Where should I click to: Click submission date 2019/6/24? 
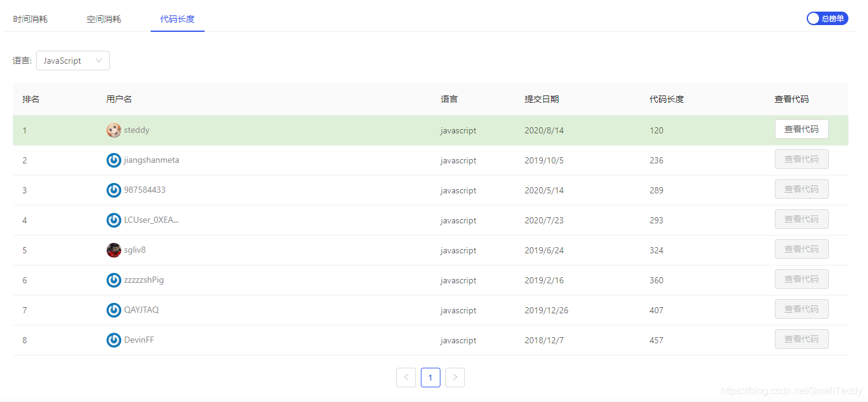(544, 251)
